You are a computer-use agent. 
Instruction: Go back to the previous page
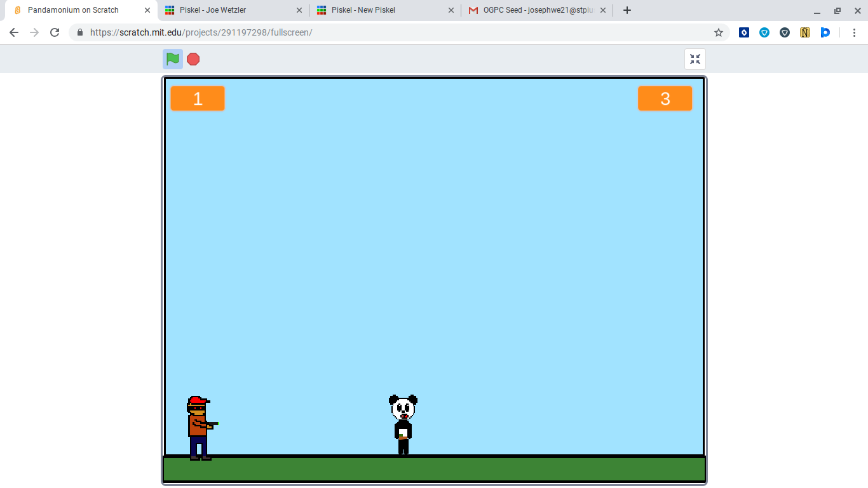14,32
